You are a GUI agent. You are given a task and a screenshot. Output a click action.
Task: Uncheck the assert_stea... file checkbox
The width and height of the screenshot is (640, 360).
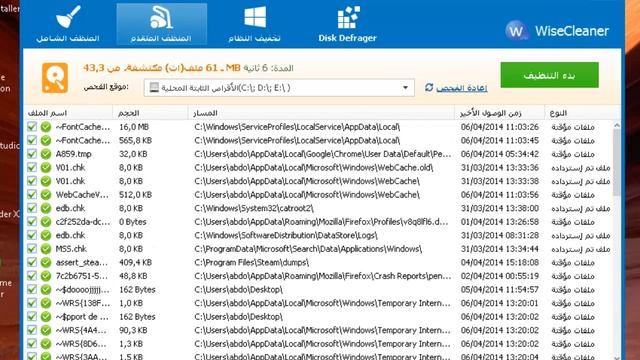[x=32, y=262]
